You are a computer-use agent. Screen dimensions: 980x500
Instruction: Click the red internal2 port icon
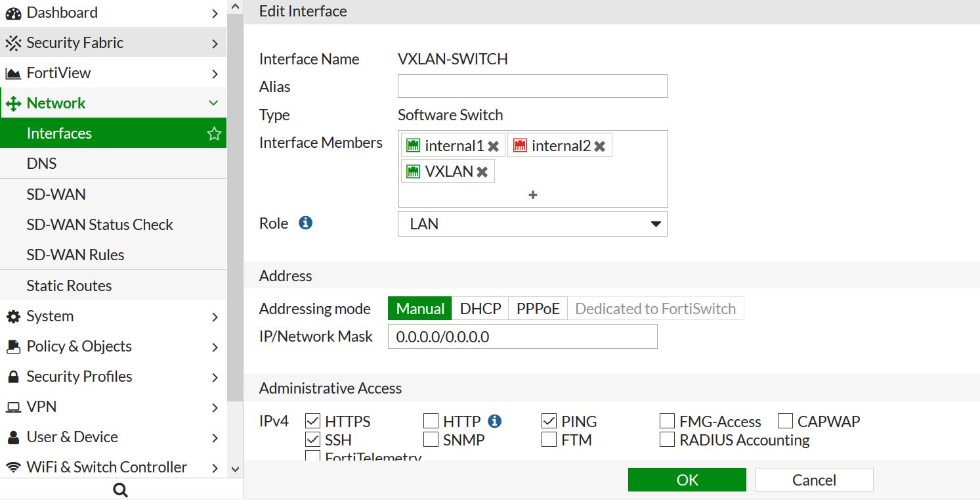point(519,146)
